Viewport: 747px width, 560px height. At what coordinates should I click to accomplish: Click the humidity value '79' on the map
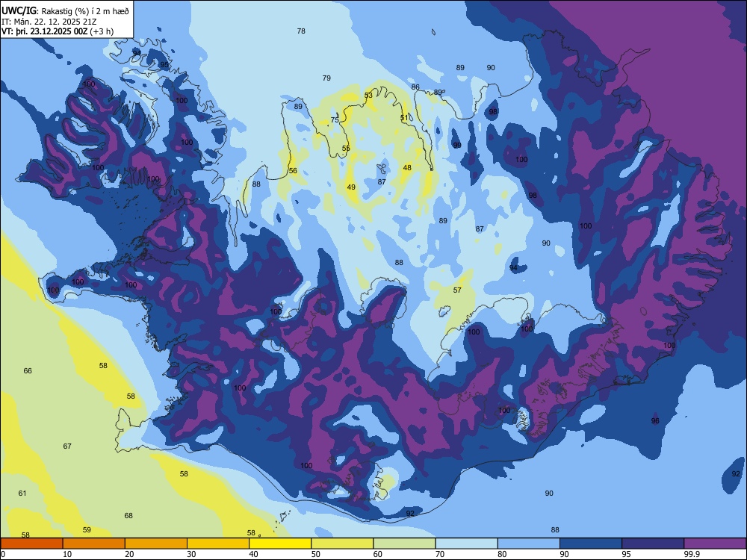(x=326, y=78)
